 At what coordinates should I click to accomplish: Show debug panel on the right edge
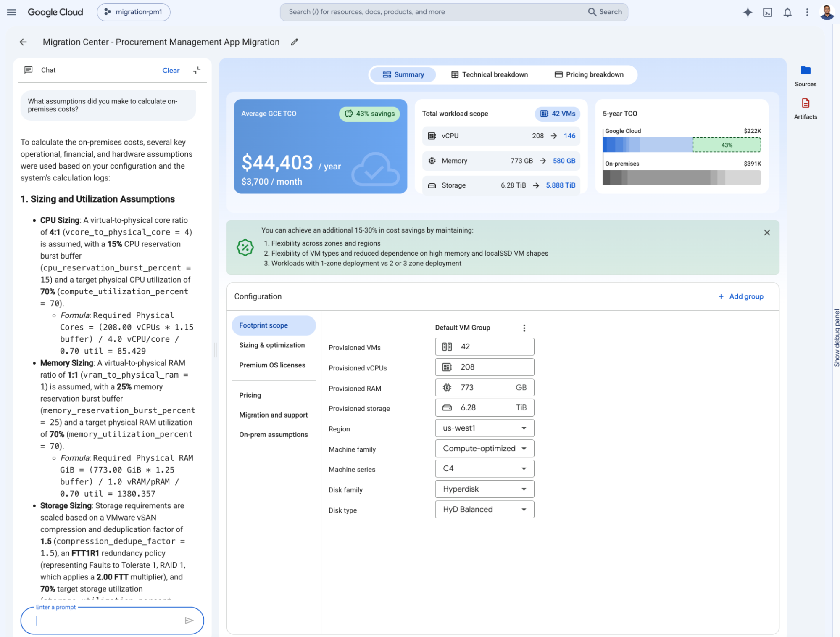coord(836,338)
